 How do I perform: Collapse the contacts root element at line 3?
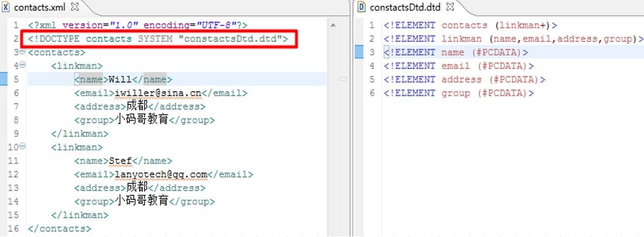point(22,52)
